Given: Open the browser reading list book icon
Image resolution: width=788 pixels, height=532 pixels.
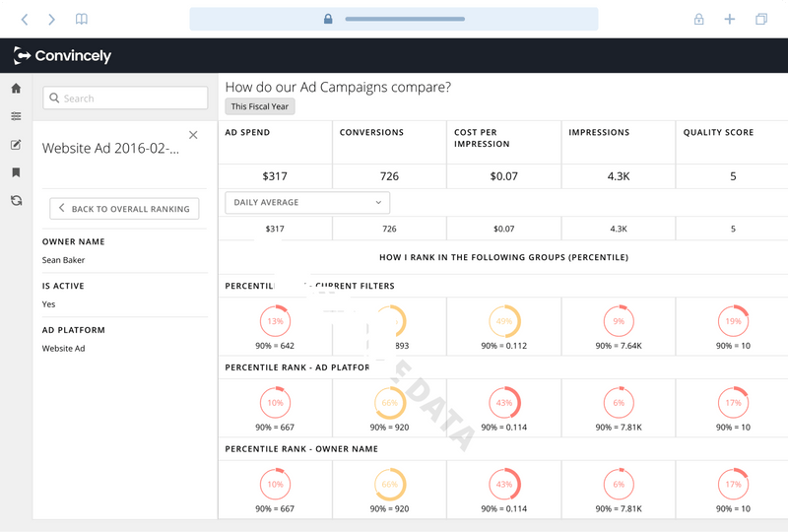Looking at the screenshot, I should pyautogui.click(x=82, y=19).
